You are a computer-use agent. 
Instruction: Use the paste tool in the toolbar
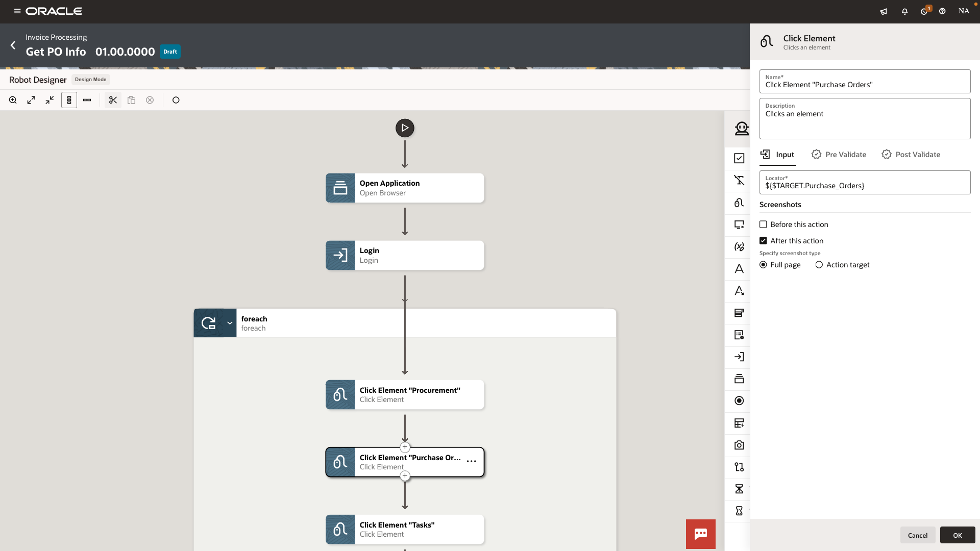(x=131, y=100)
